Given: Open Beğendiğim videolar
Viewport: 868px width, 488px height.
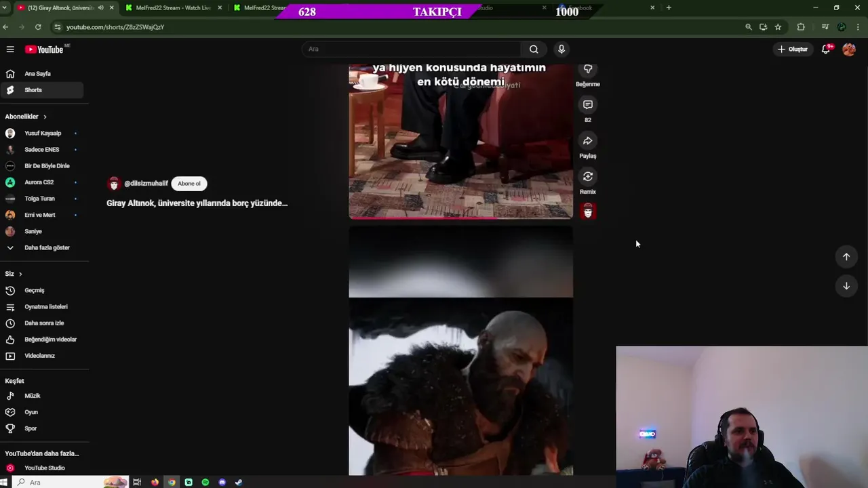Looking at the screenshot, I should pos(41,340).
